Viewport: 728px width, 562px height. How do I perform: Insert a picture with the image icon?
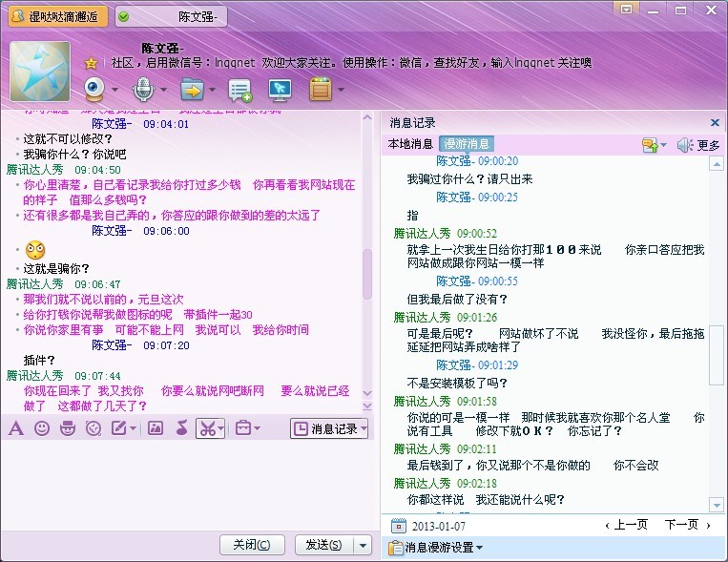[x=156, y=428]
